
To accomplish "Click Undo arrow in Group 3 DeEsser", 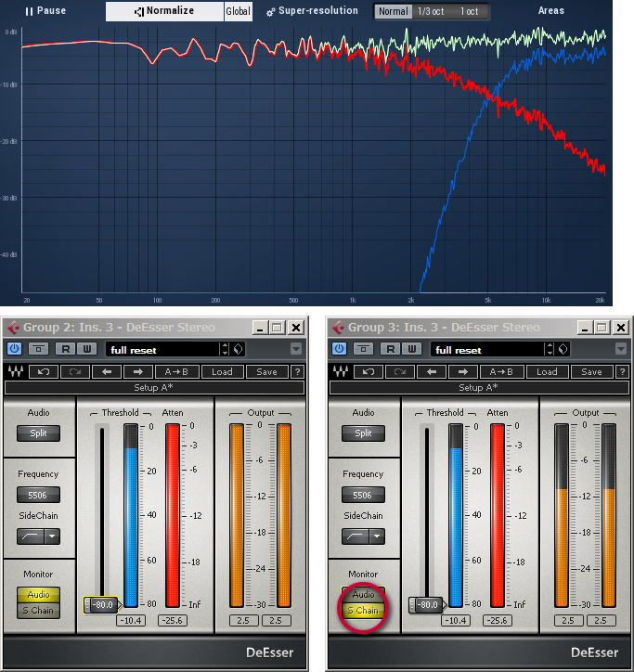I will [369, 372].
